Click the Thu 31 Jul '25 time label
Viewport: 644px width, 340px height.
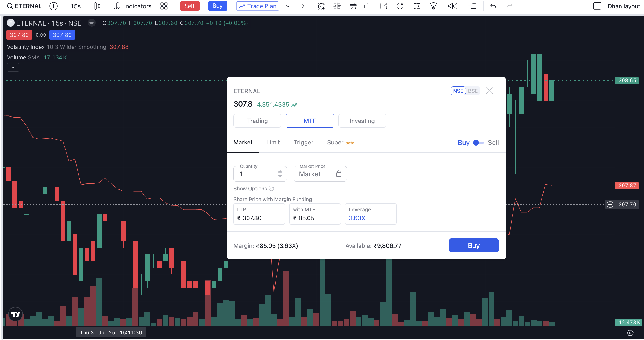click(x=111, y=332)
